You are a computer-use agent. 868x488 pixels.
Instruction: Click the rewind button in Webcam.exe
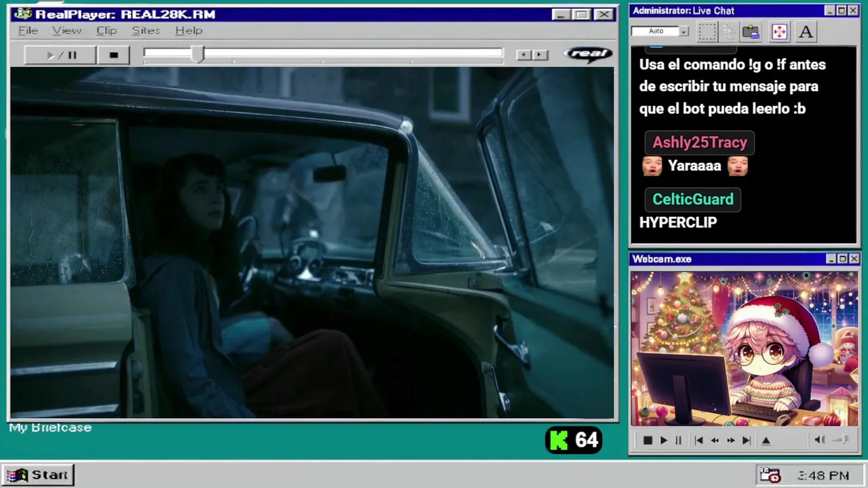pos(715,441)
